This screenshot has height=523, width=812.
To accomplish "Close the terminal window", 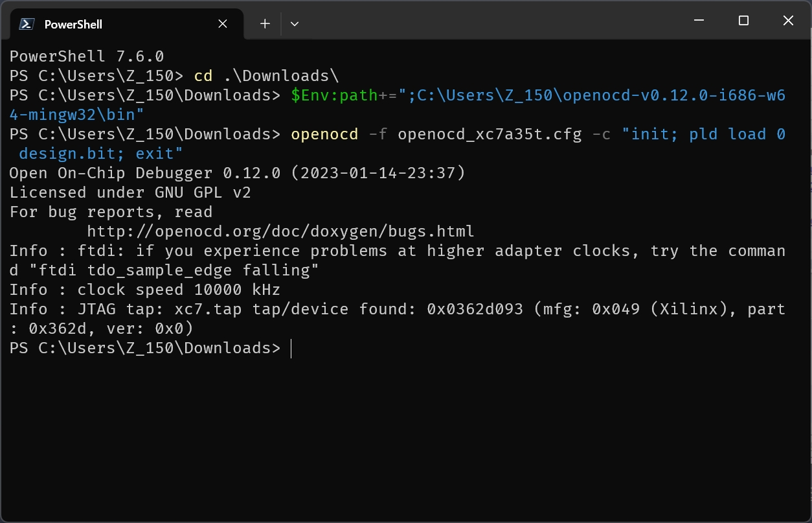I will tap(788, 21).
